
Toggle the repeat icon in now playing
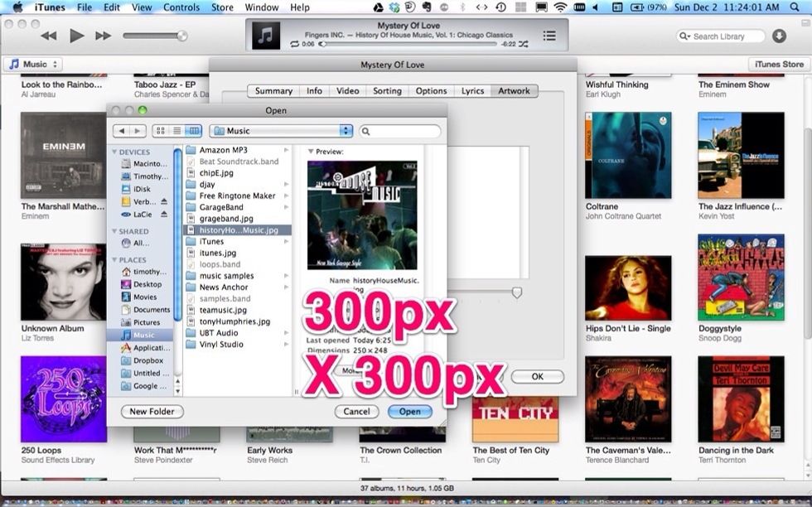(295, 44)
